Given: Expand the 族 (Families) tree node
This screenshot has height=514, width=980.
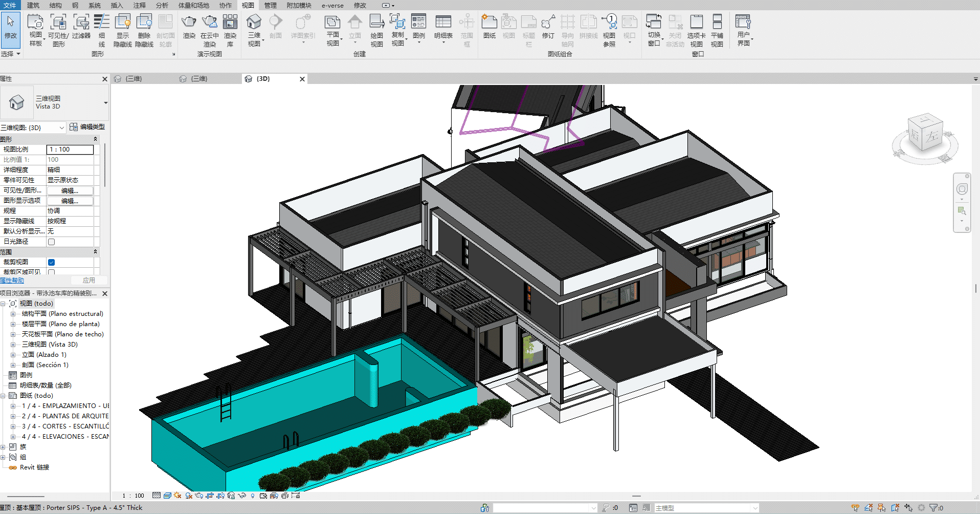Looking at the screenshot, I should [x=3, y=447].
